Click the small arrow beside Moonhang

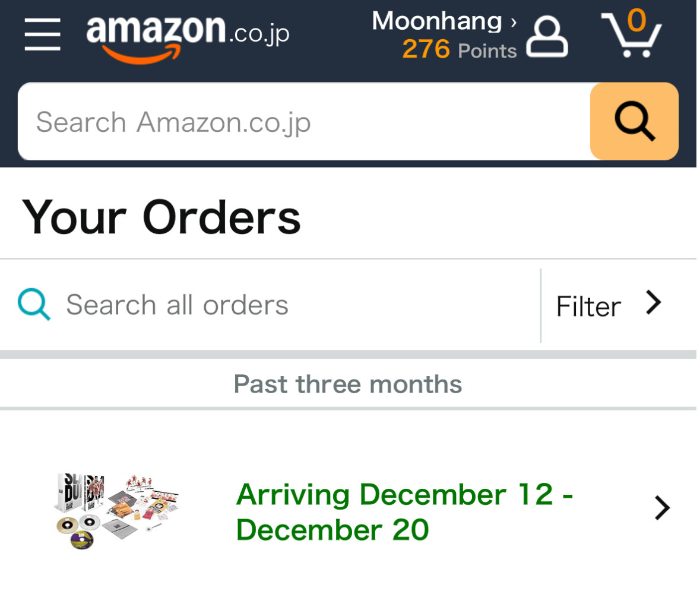pos(514,23)
